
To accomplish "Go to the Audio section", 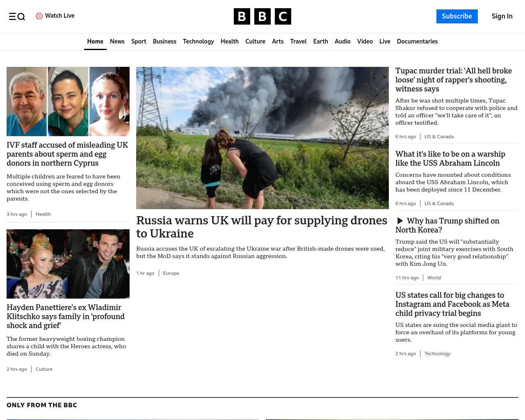I will click(342, 41).
